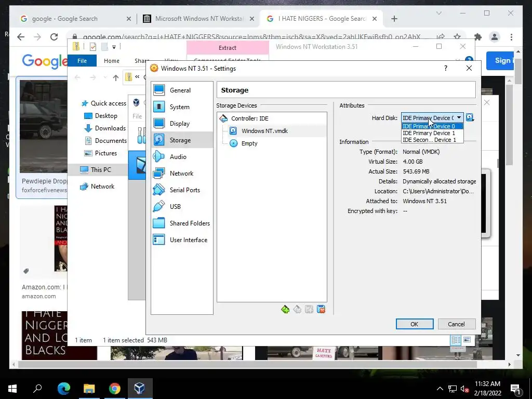Show hidden system tray icons chevron

pos(440,389)
